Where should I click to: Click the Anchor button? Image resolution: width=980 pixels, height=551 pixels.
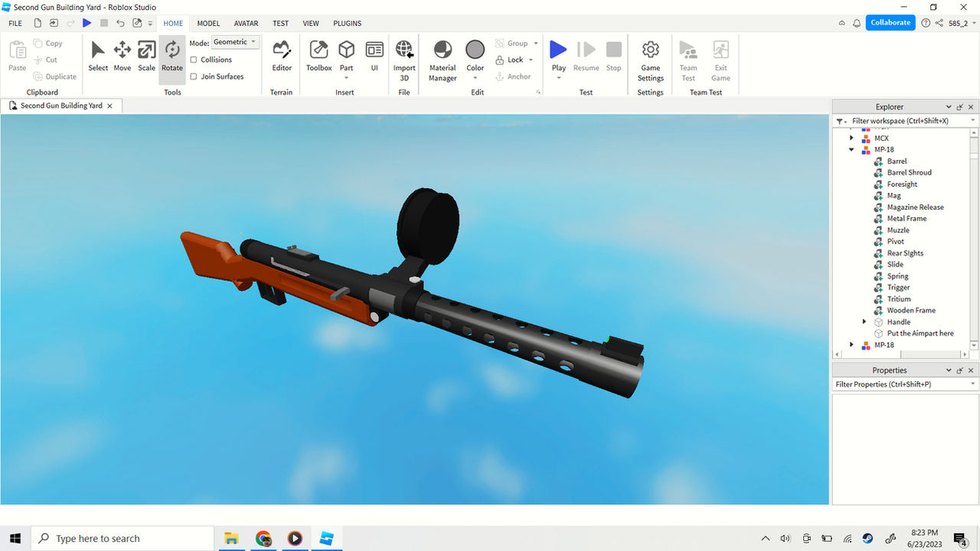click(512, 77)
